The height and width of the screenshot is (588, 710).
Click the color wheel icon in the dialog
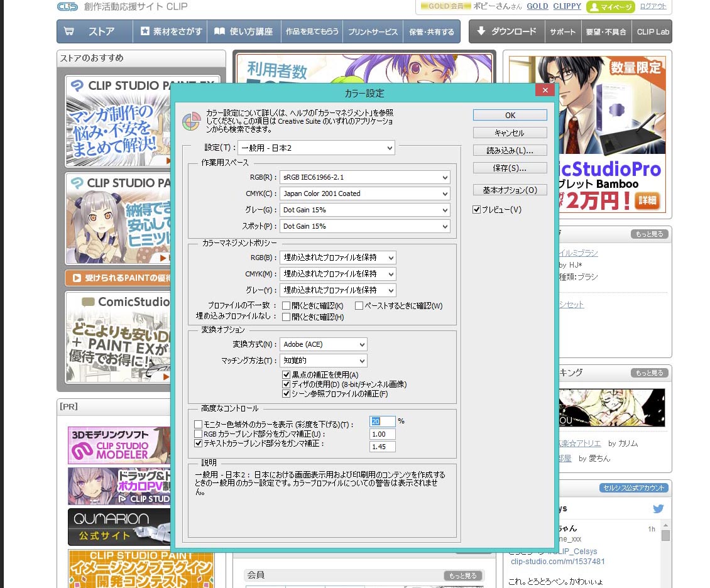[191, 121]
